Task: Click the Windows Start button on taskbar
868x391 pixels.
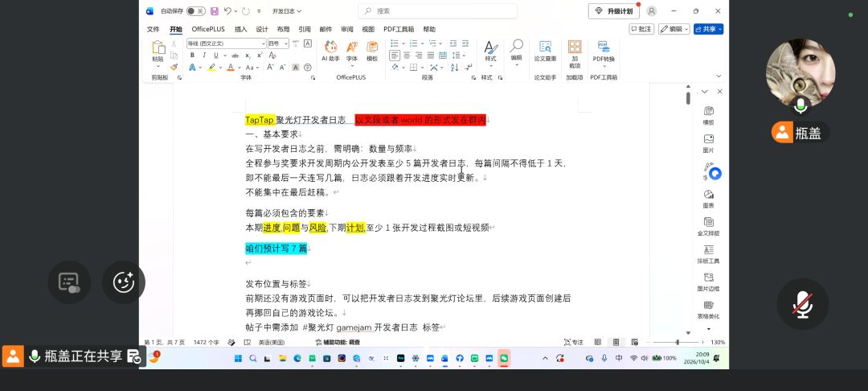Action: click(238, 358)
